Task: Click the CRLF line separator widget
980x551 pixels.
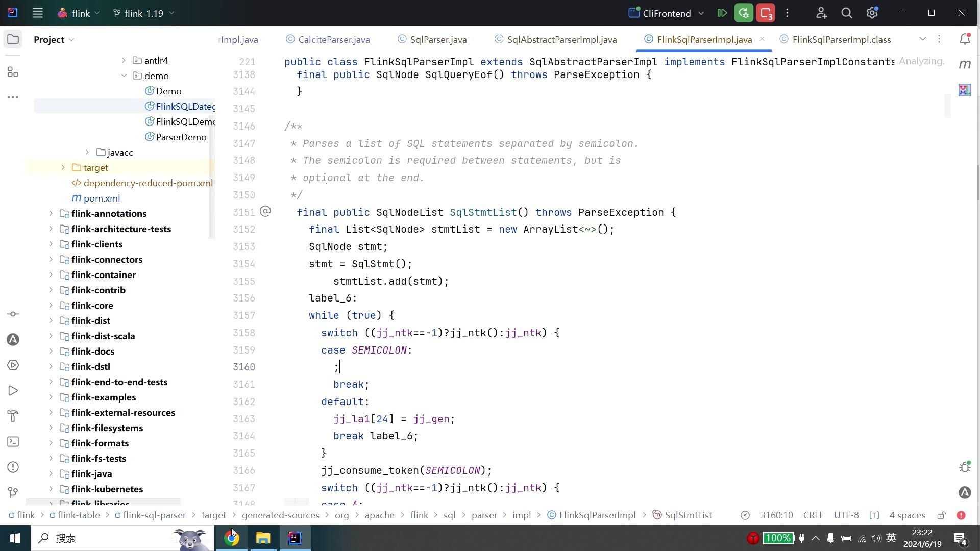Action: coord(814,515)
